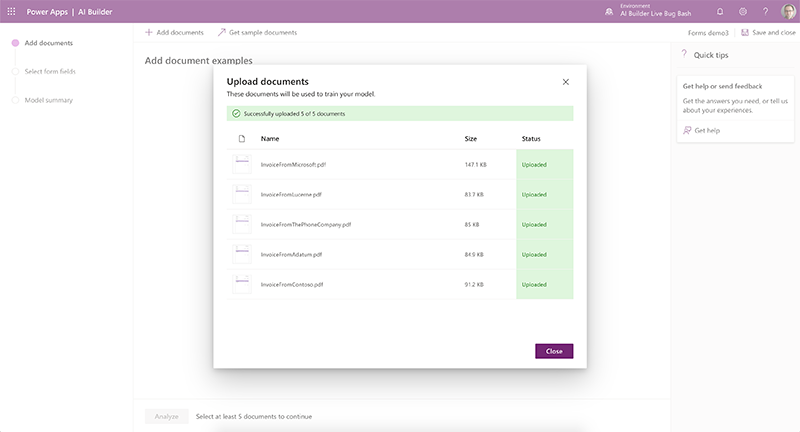The height and width of the screenshot is (432, 800).
Task: Close the Upload documents dialog with X
Action: pyautogui.click(x=566, y=82)
